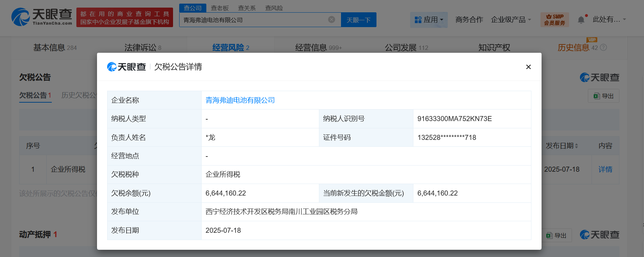Expand the 企业级产品 dropdown

pyautogui.click(x=511, y=20)
